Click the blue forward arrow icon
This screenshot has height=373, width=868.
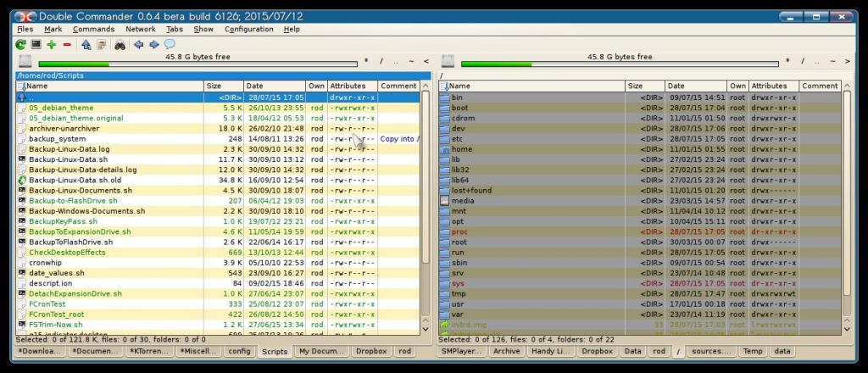(x=153, y=44)
